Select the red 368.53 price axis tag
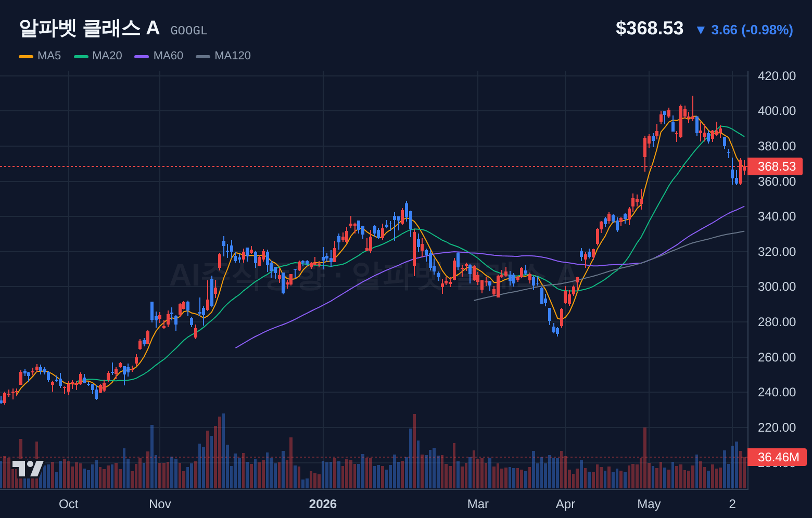 [x=775, y=166]
